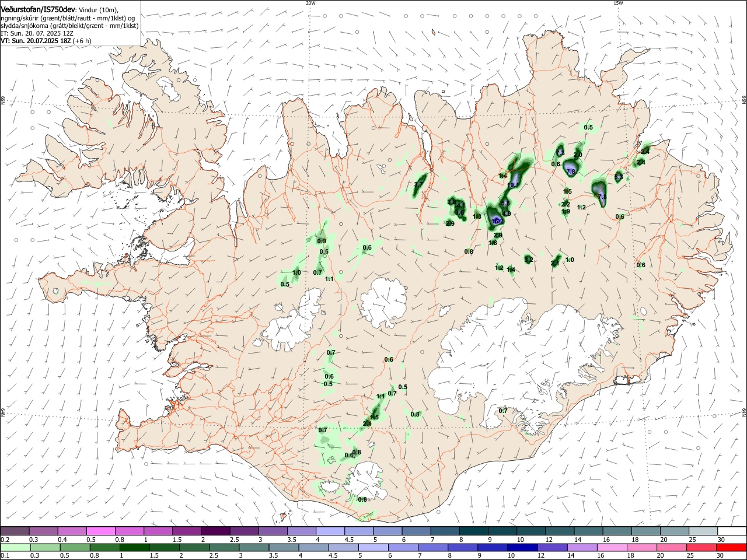Click the 7.3 precipitation value
This screenshot has width=747, height=560.
tap(560, 153)
